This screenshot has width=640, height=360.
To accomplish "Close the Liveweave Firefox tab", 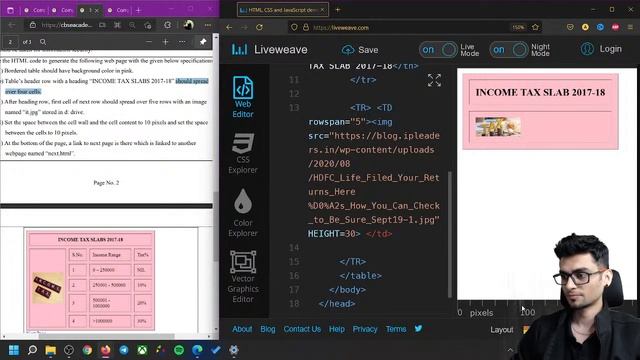I will 322,10.
